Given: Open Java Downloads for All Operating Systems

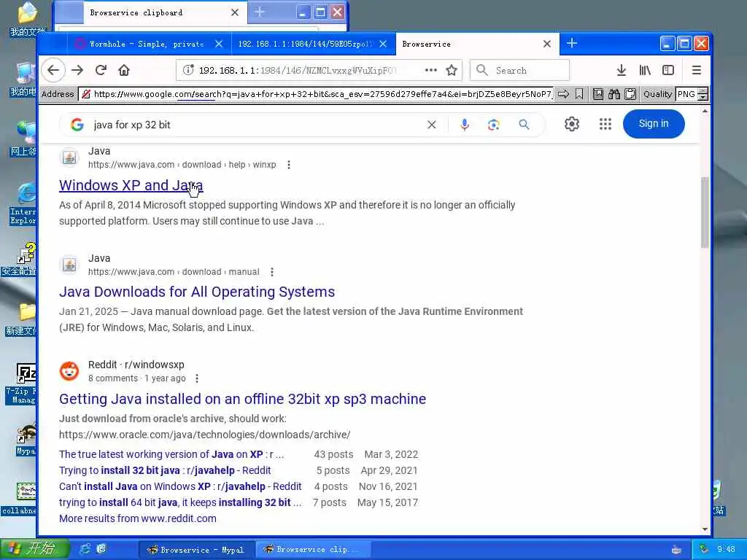Looking at the screenshot, I should click(x=197, y=292).
